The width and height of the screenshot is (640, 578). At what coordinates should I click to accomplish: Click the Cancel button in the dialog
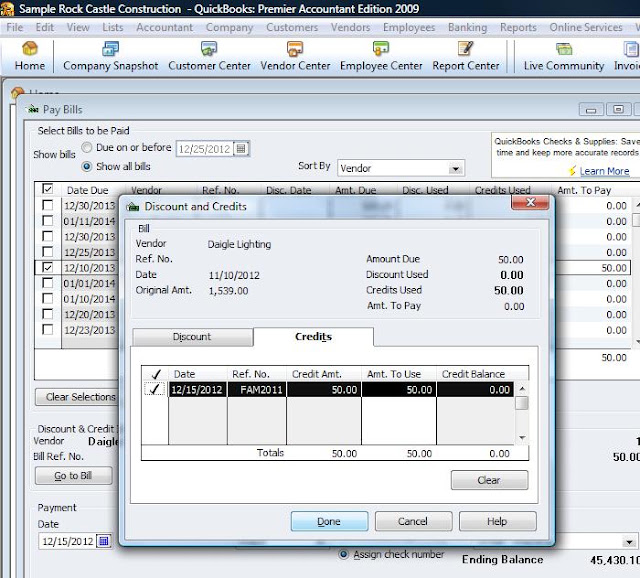(x=413, y=521)
